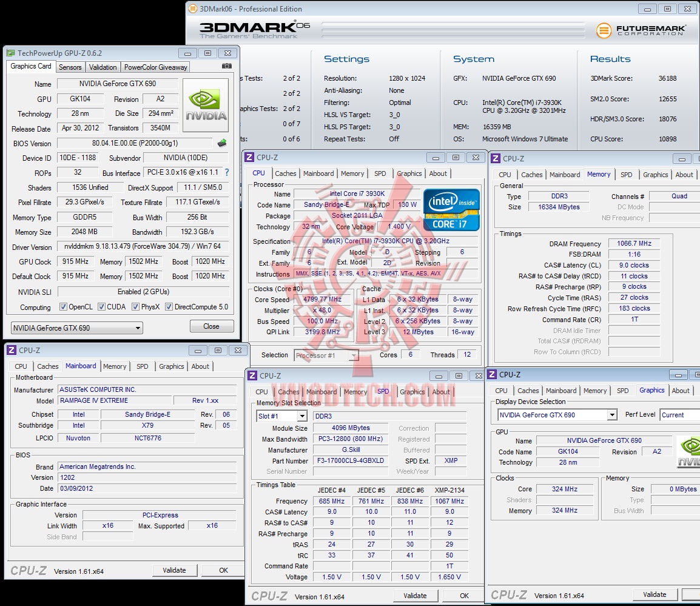Click Validate in Mainboard CPU-Z window

point(174,570)
